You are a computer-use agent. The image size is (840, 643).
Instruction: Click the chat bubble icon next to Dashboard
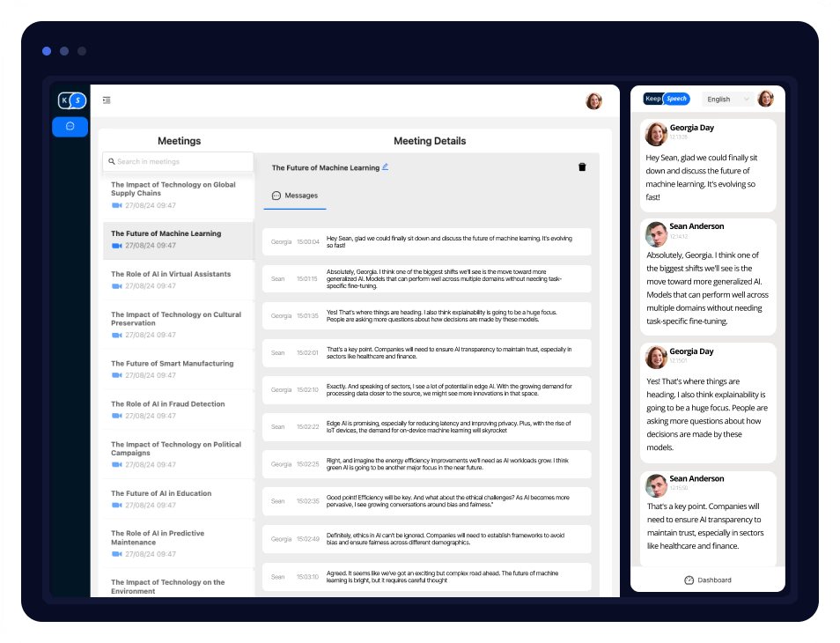point(688,580)
